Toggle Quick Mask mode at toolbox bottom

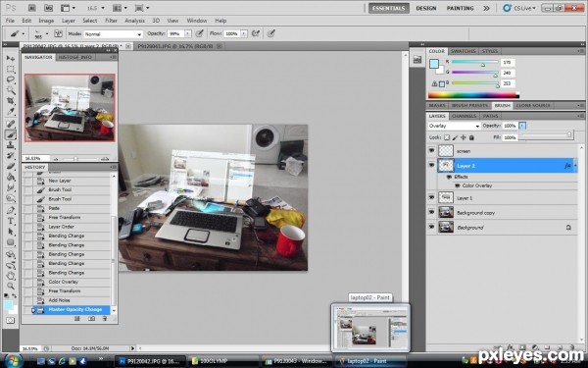click(11, 320)
